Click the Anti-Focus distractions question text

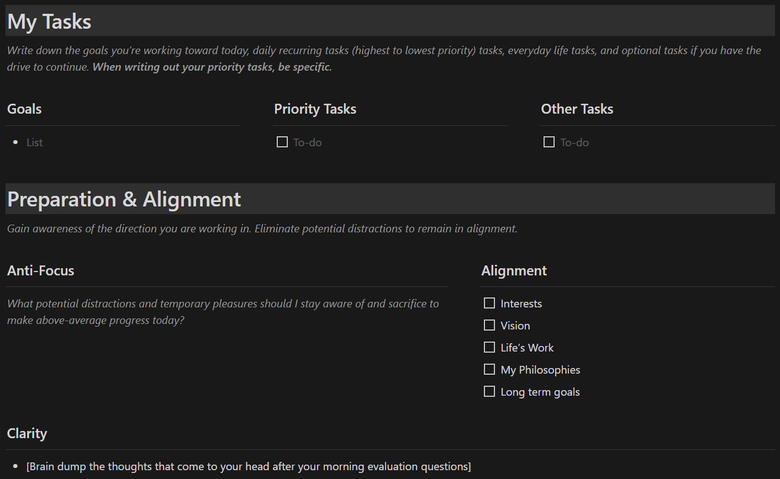(x=222, y=312)
